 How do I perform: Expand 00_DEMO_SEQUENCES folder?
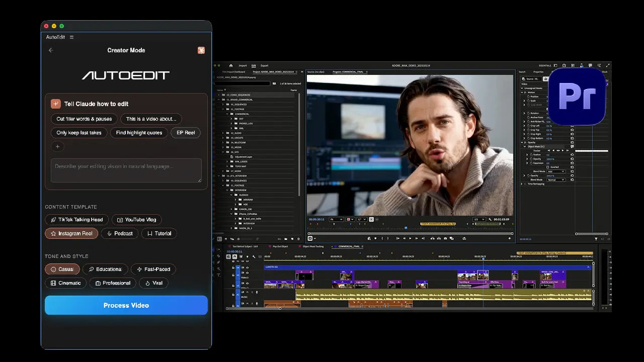pyautogui.click(x=219, y=95)
